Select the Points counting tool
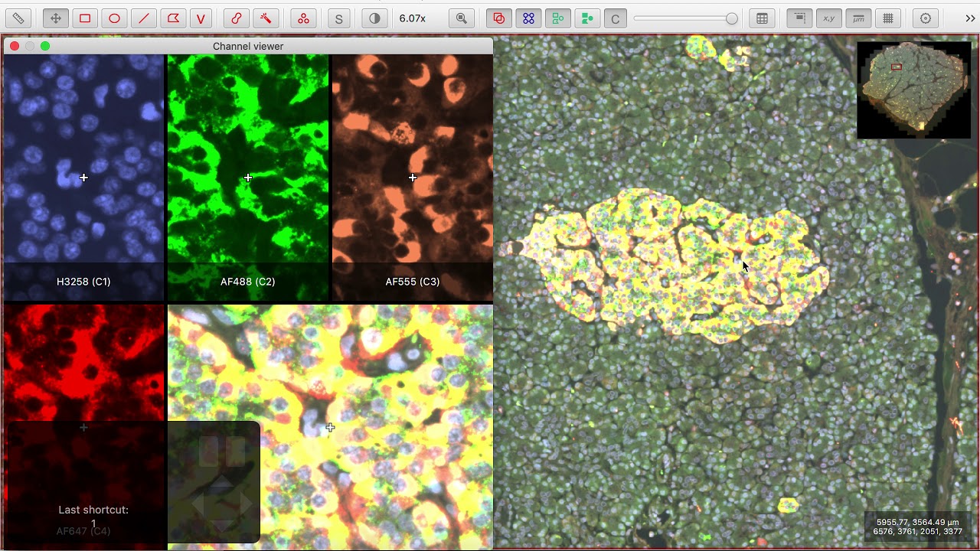This screenshot has width=980, height=551. coord(304,18)
